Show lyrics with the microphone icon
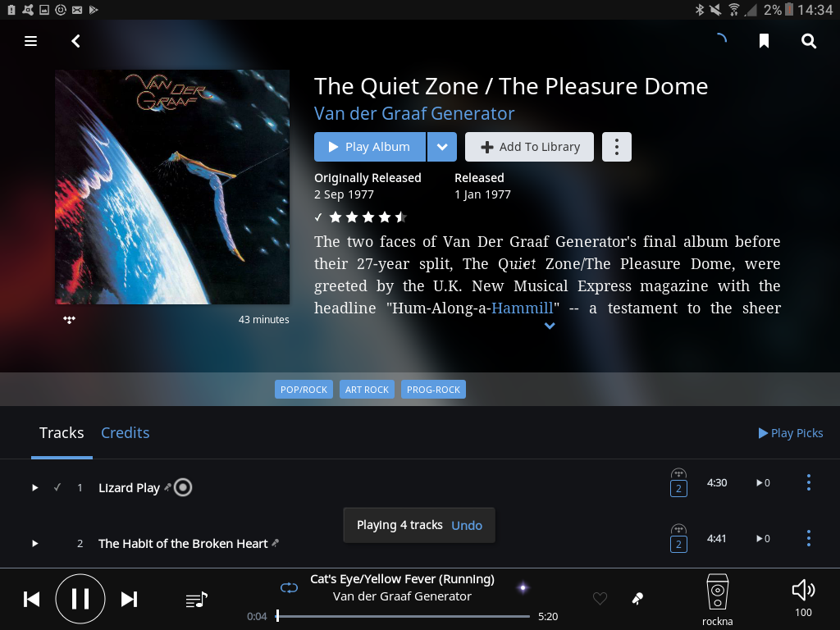Viewport: 840px width, 630px height. (637, 598)
